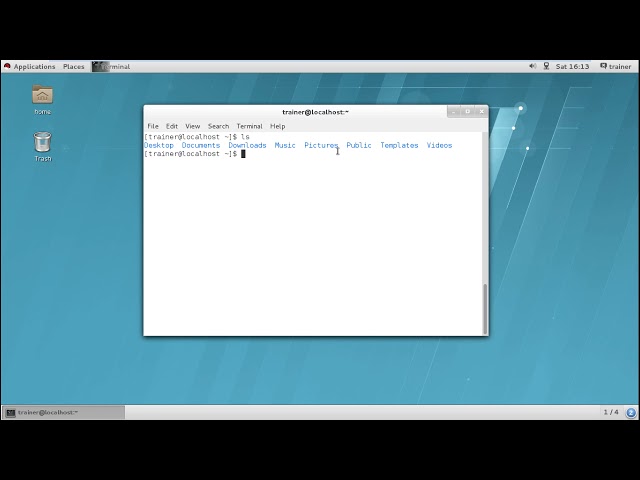The image size is (640, 480).
Task: Click the terminal prompt with the block cursor
Action: [x=194, y=154]
